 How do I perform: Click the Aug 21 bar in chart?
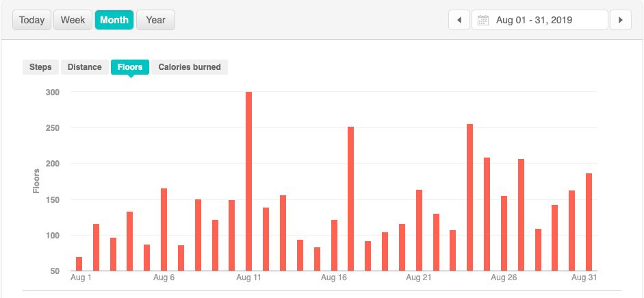coord(419,229)
